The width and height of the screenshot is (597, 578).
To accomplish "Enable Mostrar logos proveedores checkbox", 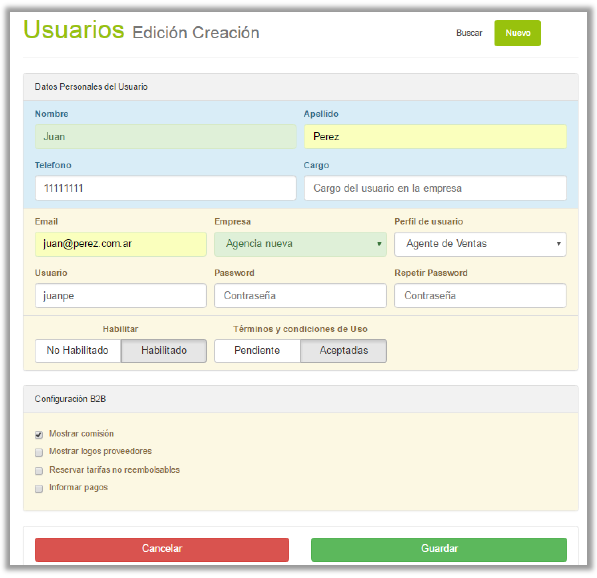I will [x=39, y=452].
